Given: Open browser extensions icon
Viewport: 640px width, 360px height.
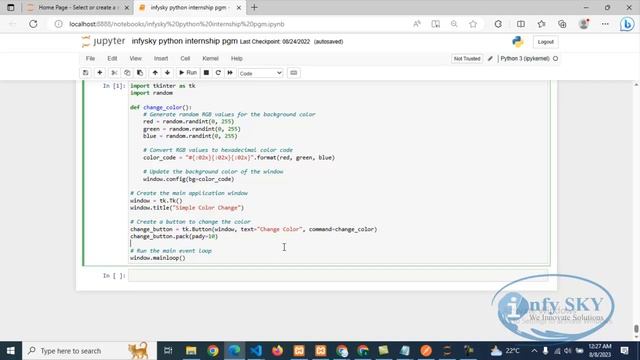Looking at the screenshot, I should click(x=498, y=24).
